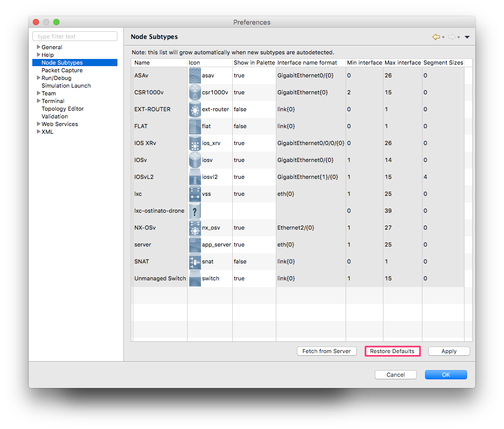504x429 pixels.
Task: Click Fetch from Server button
Action: tap(327, 351)
